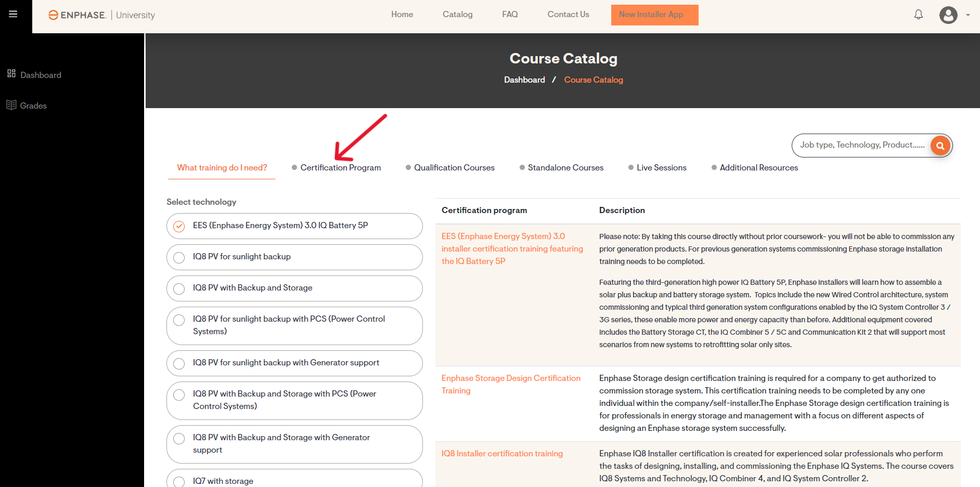This screenshot has height=487, width=980.
Task: Expand the account dropdown arrow
Action: click(968, 15)
